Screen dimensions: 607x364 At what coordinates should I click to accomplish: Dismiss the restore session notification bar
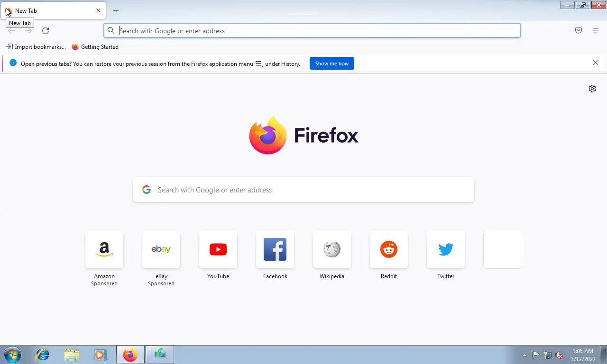point(596,63)
